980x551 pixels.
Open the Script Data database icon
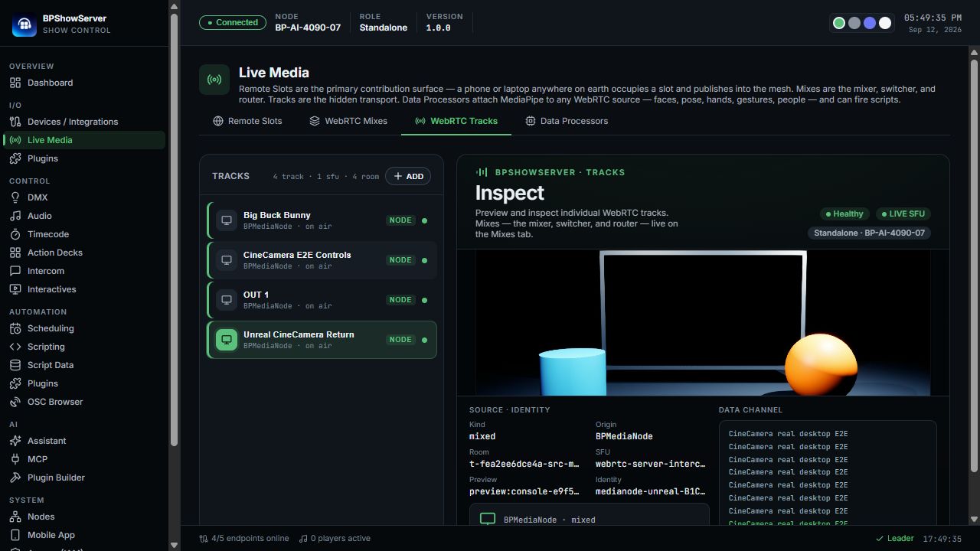click(x=15, y=365)
